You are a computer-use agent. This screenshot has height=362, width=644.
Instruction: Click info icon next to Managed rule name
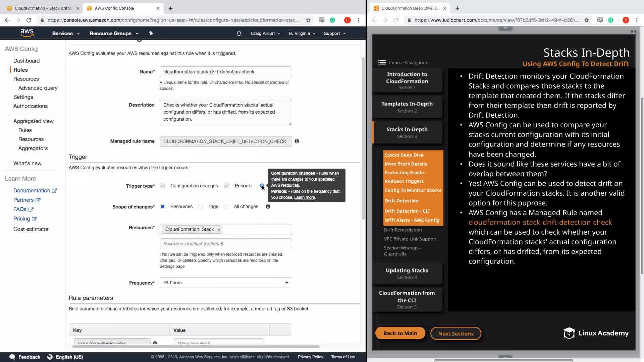coord(297,141)
